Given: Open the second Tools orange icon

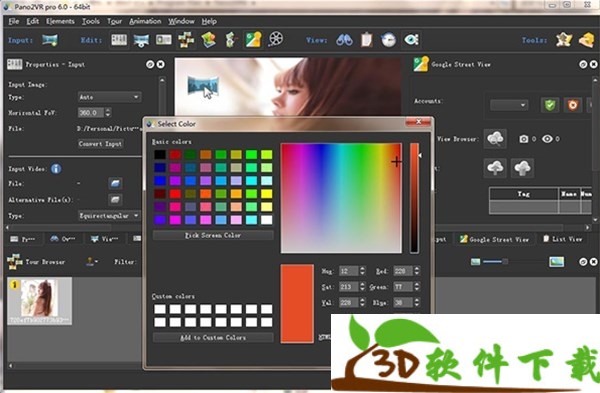Looking at the screenshot, I should pos(587,40).
